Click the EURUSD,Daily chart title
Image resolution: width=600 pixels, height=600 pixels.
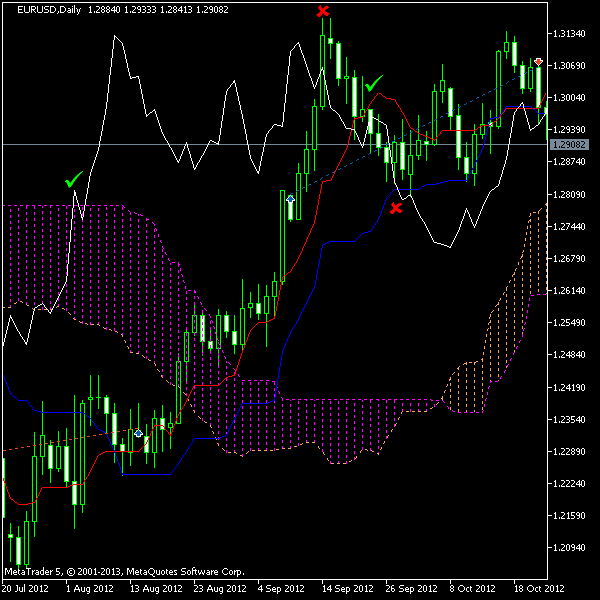pyautogui.click(x=43, y=10)
